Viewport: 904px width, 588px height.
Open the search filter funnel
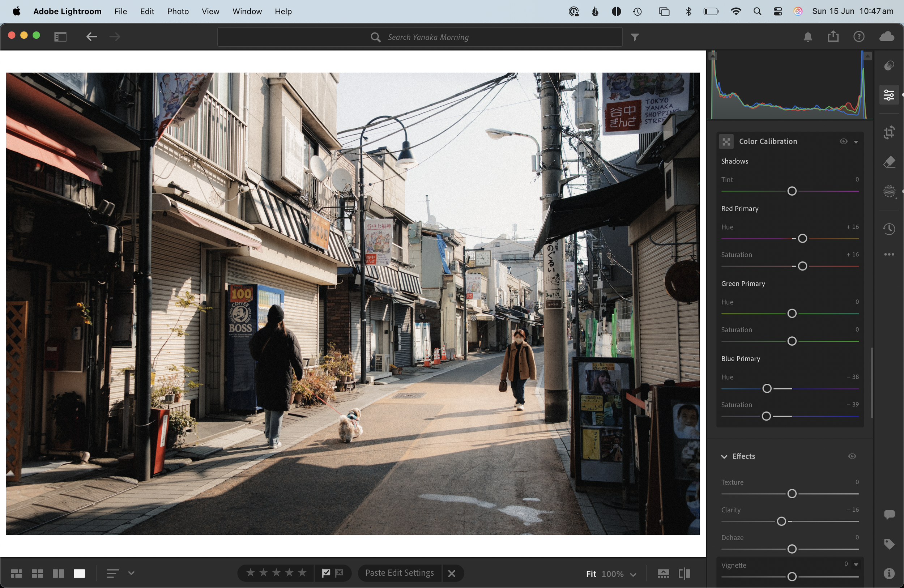coord(635,37)
